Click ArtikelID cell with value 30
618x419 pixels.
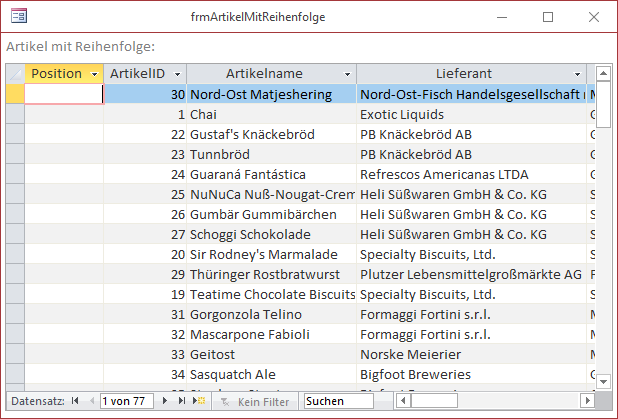[145, 94]
